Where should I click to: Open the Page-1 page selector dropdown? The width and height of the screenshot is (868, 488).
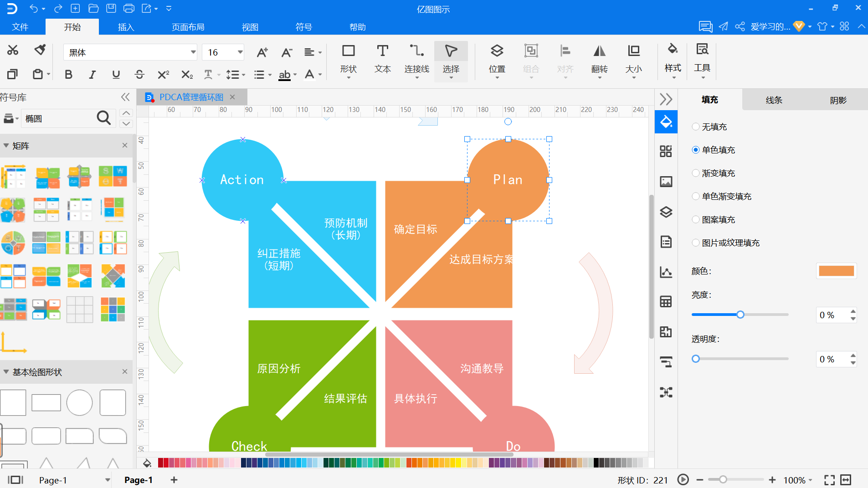[108, 480]
